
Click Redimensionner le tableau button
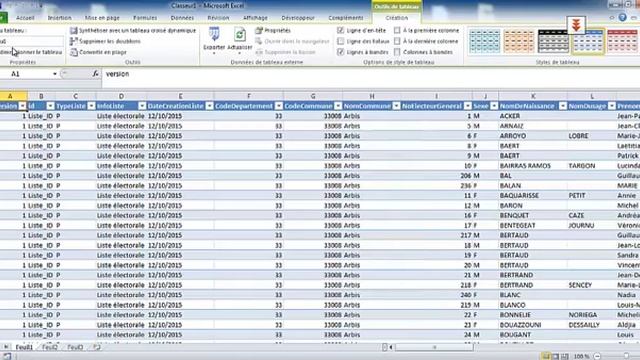[x=31, y=52]
